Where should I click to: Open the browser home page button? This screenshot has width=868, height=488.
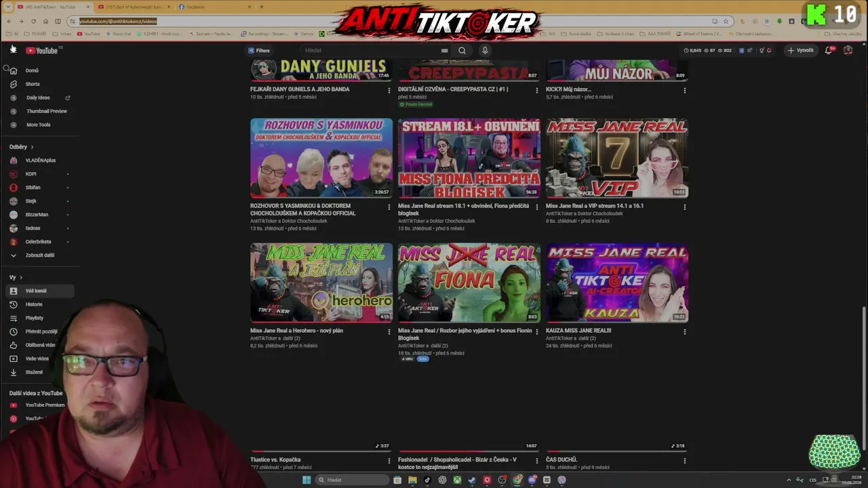[x=45, y=21]
